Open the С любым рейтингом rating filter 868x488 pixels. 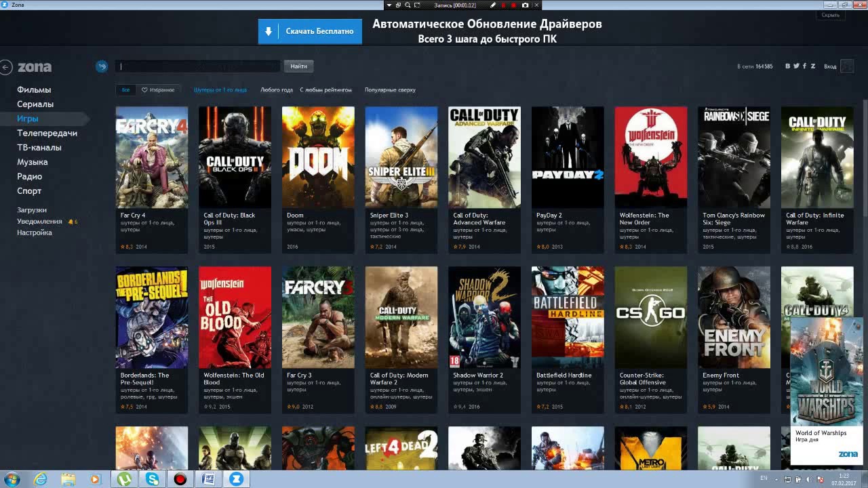326,89
